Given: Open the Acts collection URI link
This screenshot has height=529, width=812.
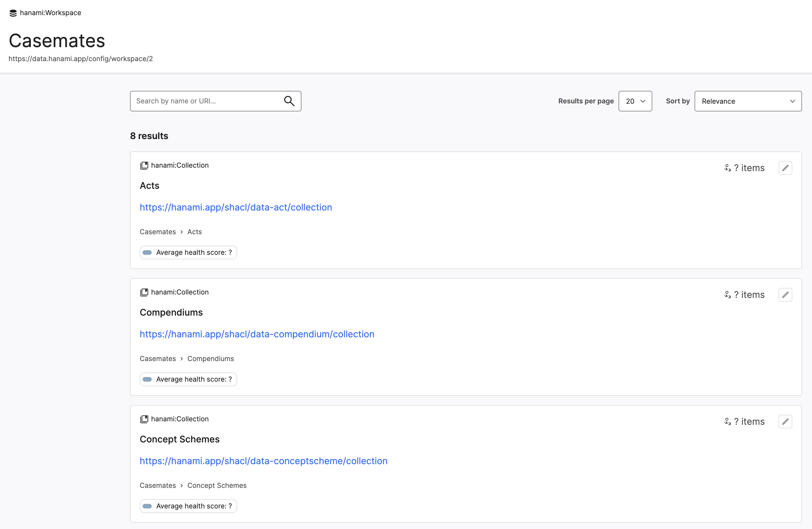Looking at the screenshot, I should pos(235,207).
